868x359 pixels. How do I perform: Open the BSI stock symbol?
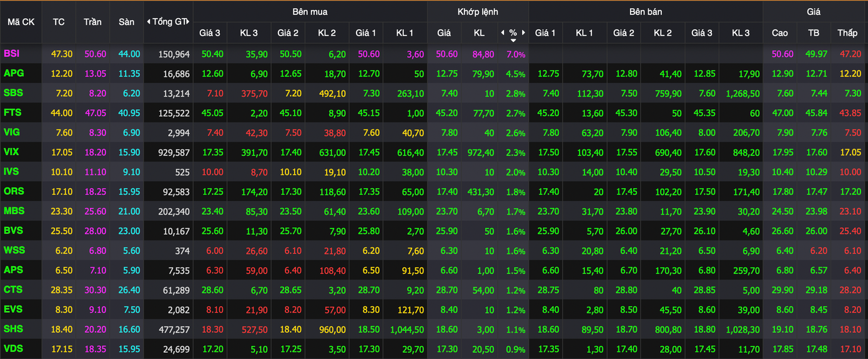coord(12,54)
